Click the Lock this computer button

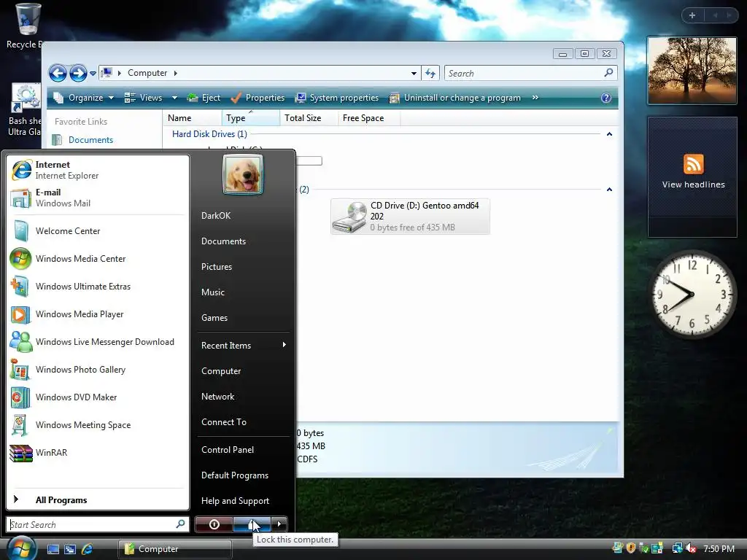click(x=252, y=524)
